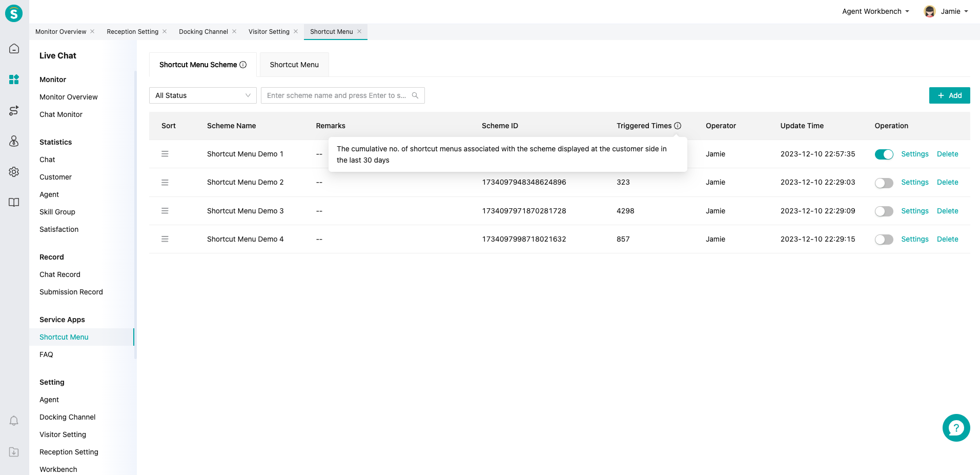The width and height of the screenshot is (980, 475).
Task: Delete Shortcut Menu Demo 1
Action: [947, 154]
